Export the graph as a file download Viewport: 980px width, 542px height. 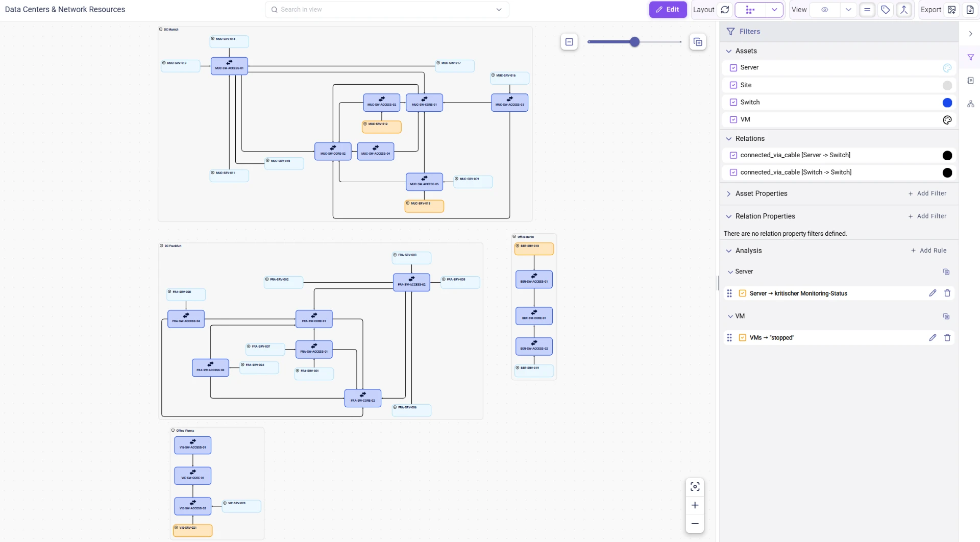point(970,10)
